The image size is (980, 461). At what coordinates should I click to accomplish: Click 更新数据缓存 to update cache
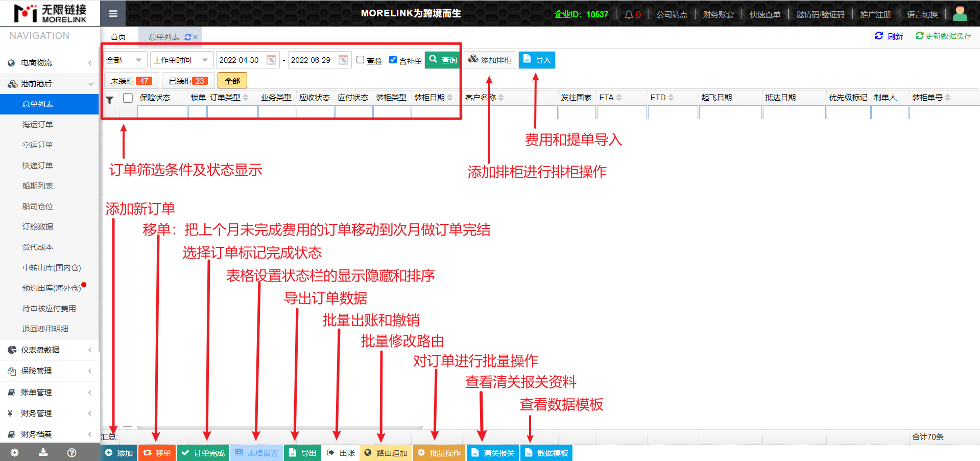(x=943, y=36)
